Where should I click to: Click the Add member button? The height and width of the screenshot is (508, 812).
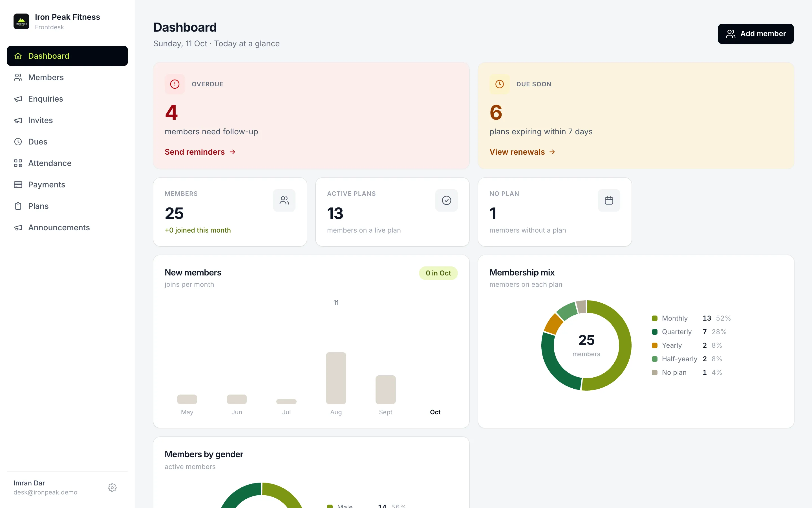pos(756,34)
